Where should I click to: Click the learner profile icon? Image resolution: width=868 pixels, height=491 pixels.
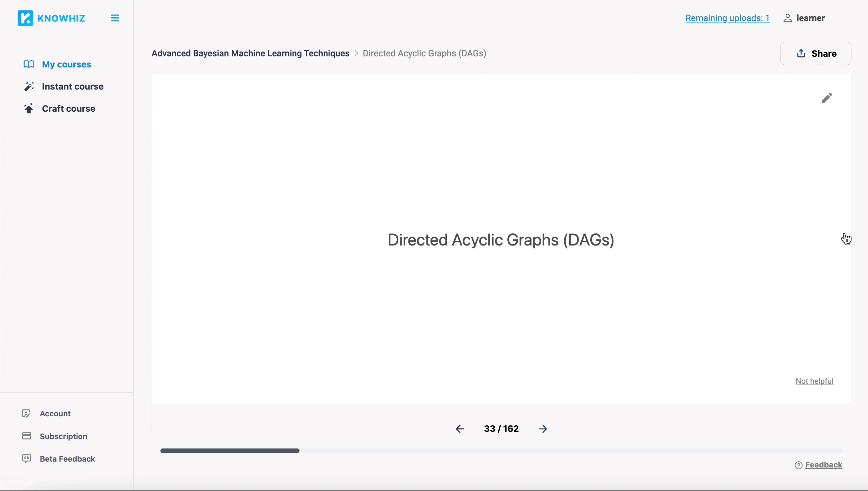[x=787, y=18]
